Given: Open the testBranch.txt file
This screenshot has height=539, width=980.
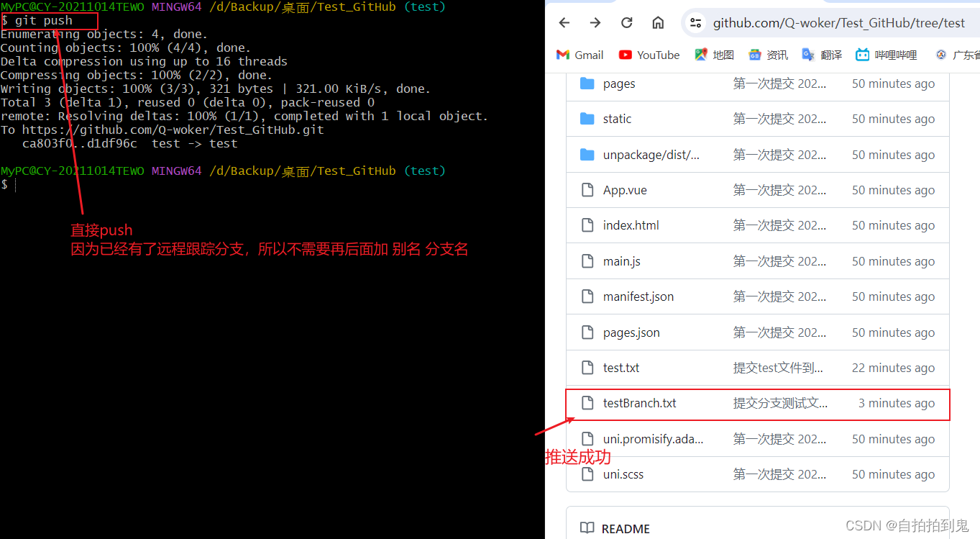Looking at the screenshot, I should [640, 403].
